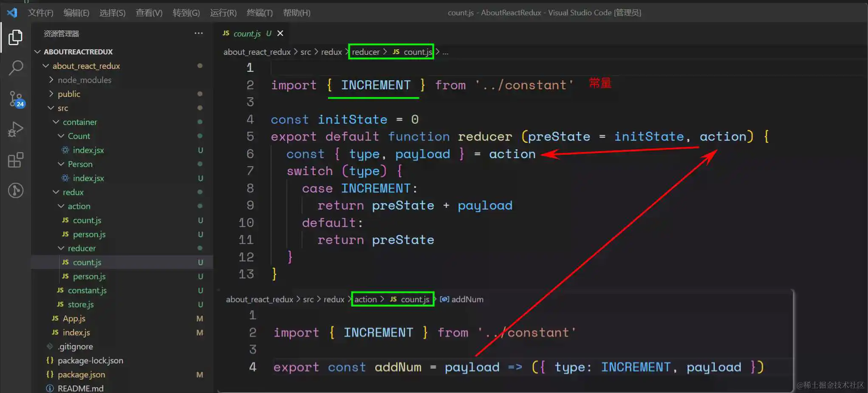The image size is (868, 393).
Task: Click the top breadcrumb trailing ellipsis
Action: [x=445, y=52]
